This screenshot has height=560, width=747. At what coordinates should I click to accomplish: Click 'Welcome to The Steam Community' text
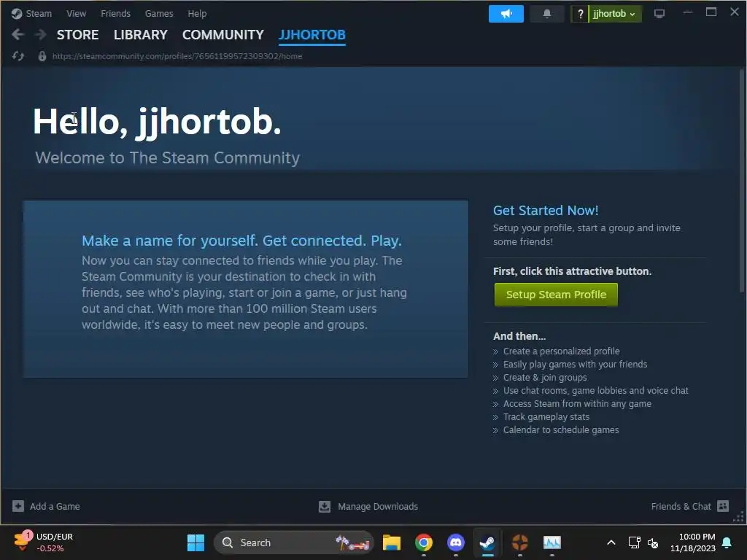click(167, 157)
